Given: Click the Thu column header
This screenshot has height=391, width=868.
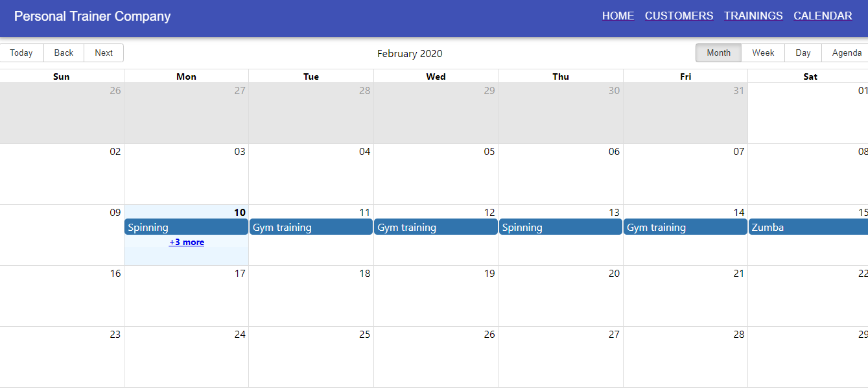Looking at the screenshot, I should [x=561, y=77].
